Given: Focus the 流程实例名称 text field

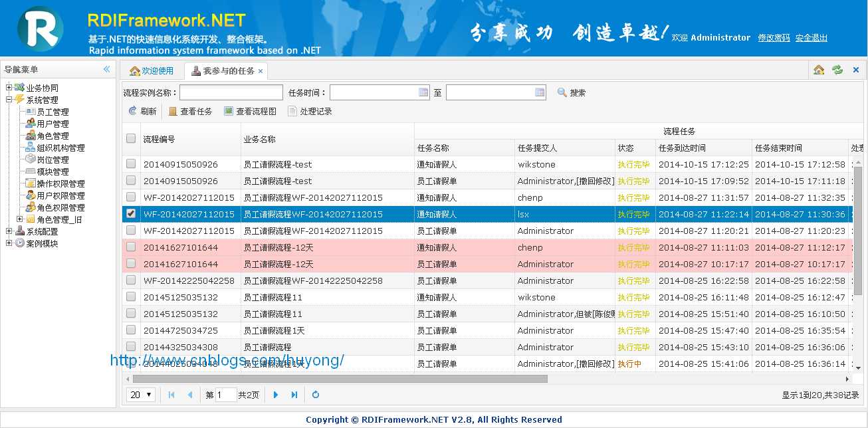Looking at the screenshot, I should click(x=231, y=92).
